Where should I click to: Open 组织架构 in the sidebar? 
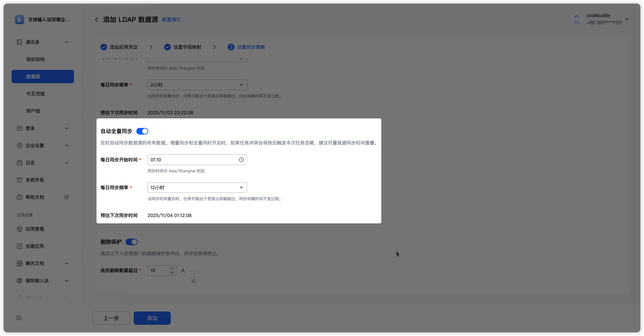(35, 59)
